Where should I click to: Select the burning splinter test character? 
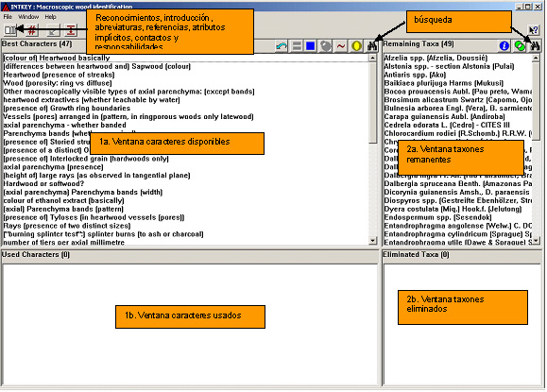pos(103,234)
